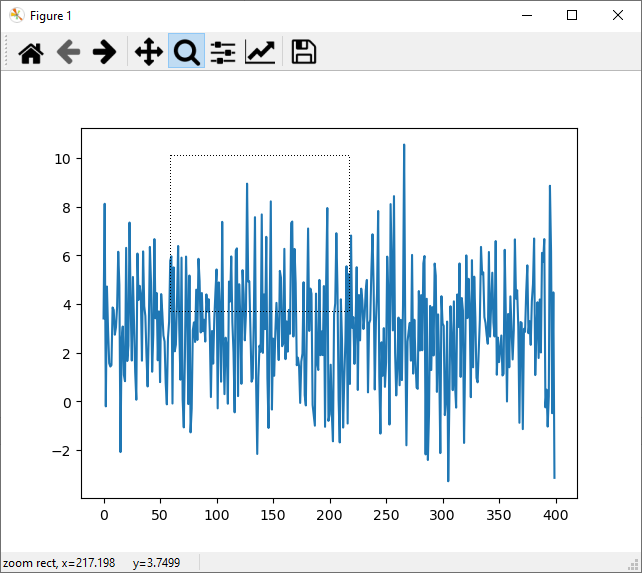The width and height of the screenshot is (642, 573).
Task: Maximize the Figure 1 window
Action: click(572, 16)
